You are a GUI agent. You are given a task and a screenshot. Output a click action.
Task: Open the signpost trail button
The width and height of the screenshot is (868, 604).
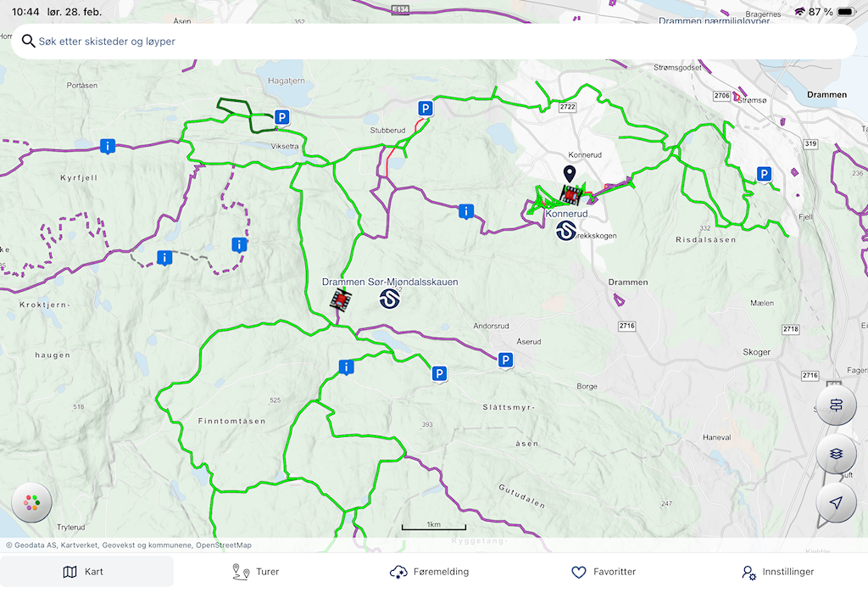[836, 405]
